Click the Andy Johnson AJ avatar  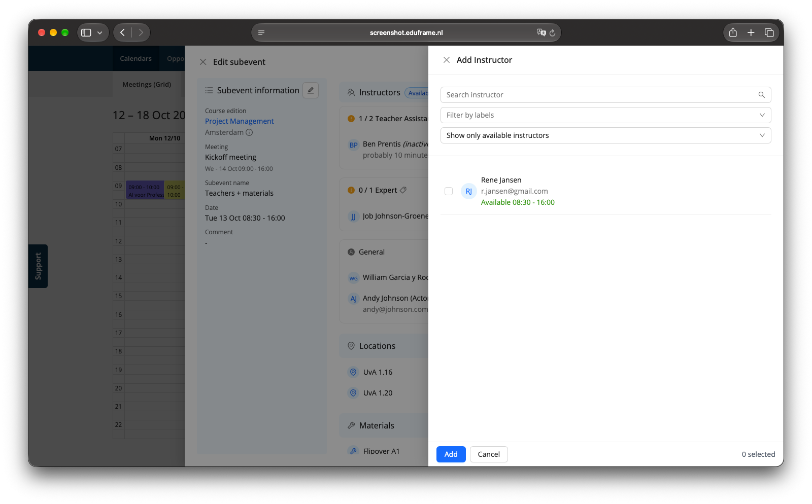tap(354, 299)
